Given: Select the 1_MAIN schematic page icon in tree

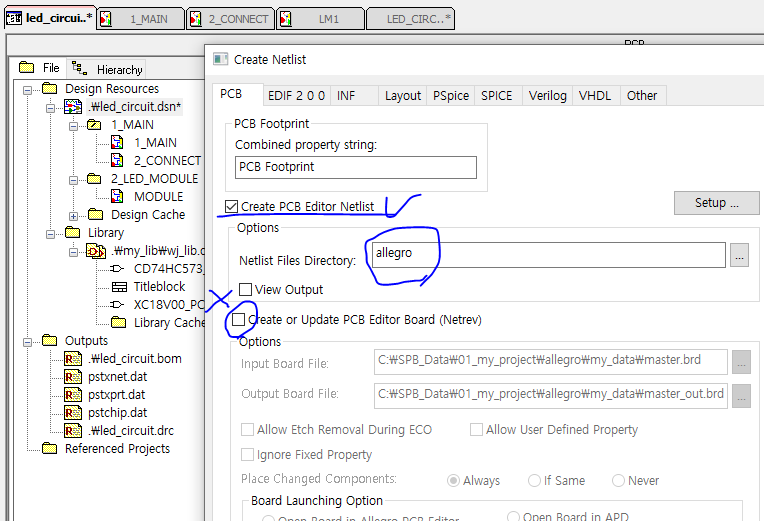Looking at the screenshot, I should point(117,142).
